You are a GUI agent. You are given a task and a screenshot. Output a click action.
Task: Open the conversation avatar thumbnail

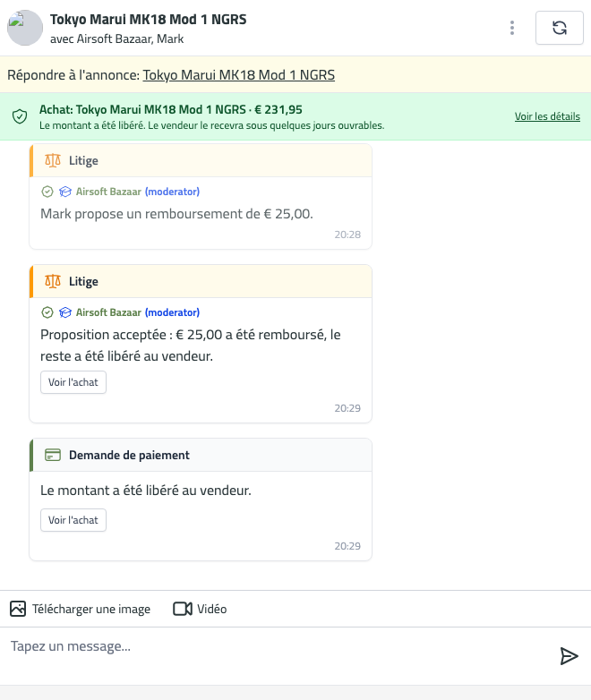(x=25, y=28)
